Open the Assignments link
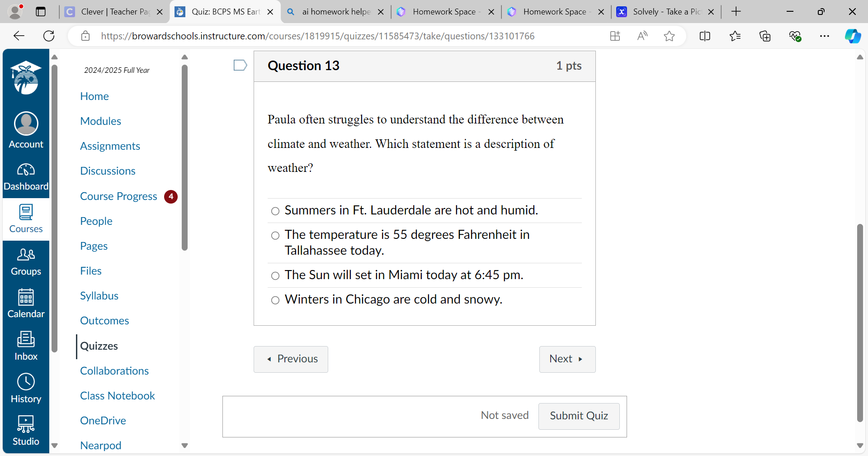This screenshot has height=456, width=868. coord(110,146)
